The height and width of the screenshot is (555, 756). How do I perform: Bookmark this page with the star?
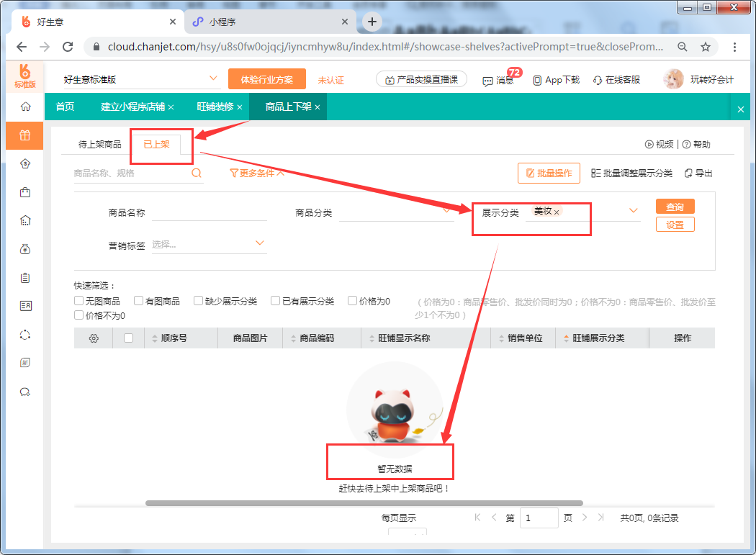point(706,47)
